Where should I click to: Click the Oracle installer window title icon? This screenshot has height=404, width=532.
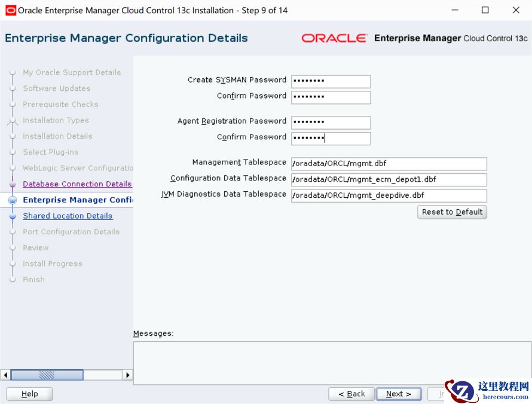11,10
